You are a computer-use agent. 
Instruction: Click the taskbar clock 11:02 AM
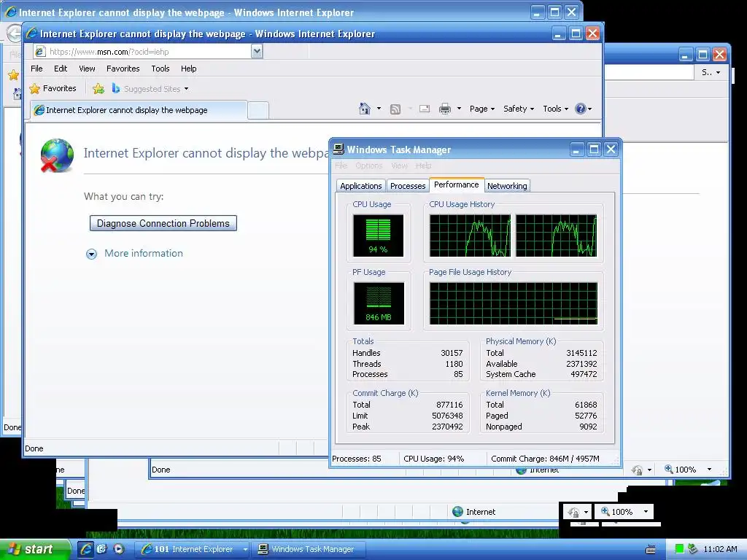click(x=720, y=549)
